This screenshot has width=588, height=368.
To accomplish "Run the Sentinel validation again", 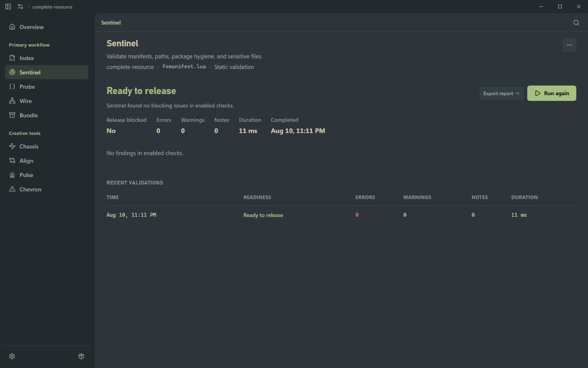I will tap(552, 93).
